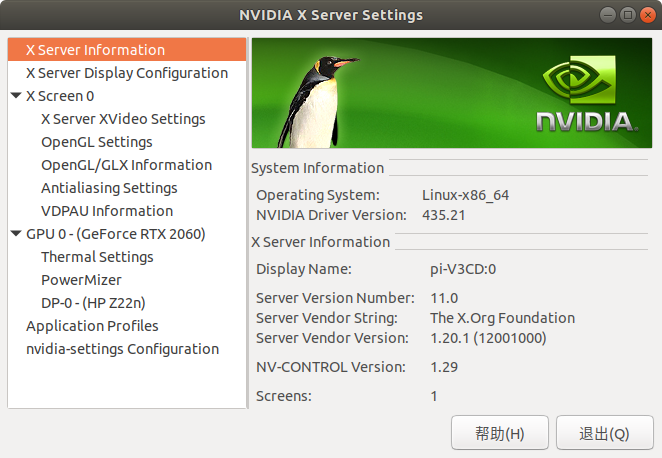Open PowerMizer page
Image resolution: width=662 pixels, height=458 pixels.
pyautogui.click(x=81, y=280)
